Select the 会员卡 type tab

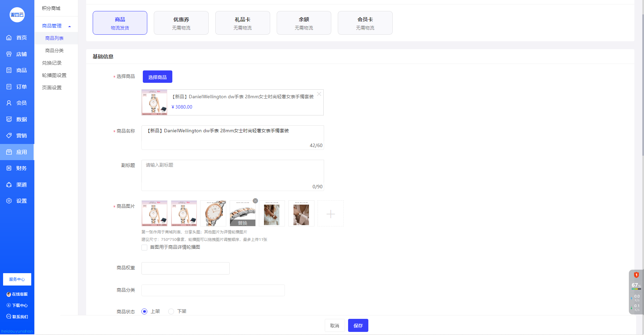click(x=365, y=23)
